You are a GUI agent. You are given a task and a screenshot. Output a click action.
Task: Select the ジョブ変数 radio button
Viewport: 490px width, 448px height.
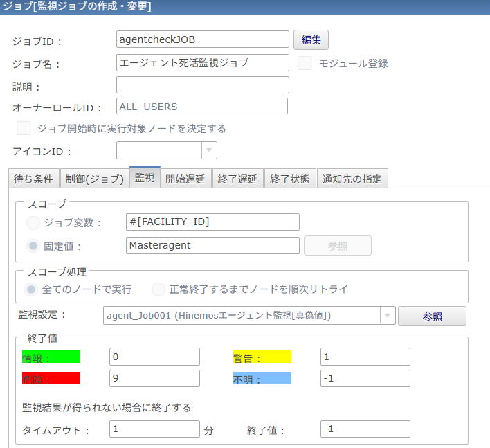coord(33,223)
